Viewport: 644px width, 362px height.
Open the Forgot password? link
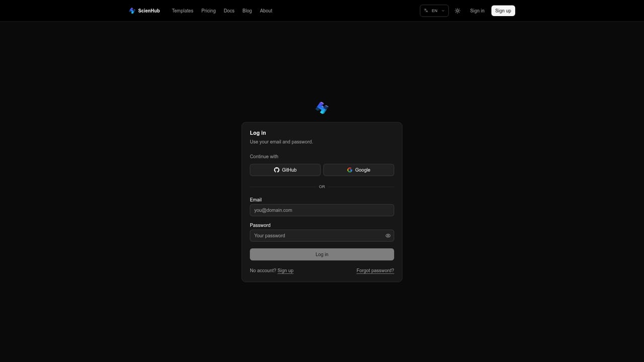[375, 270]
